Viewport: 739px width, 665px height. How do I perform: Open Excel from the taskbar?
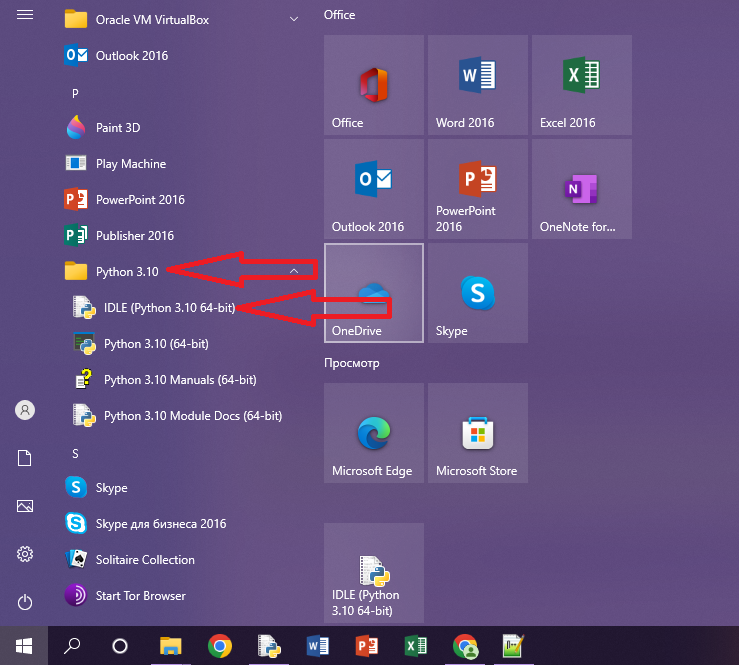pyautogui.click(x=416, y=646)
